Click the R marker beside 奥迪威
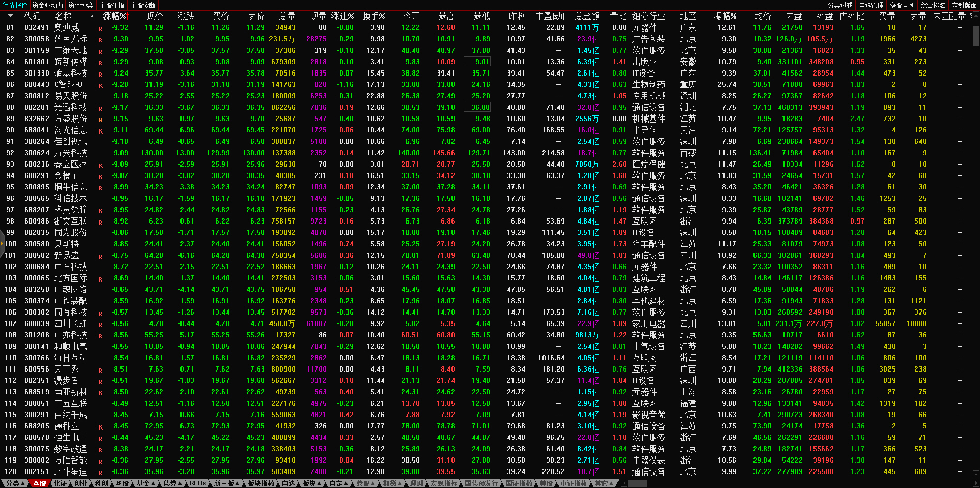Viewport: 980px width, 488px height. [x=100, y=28]
